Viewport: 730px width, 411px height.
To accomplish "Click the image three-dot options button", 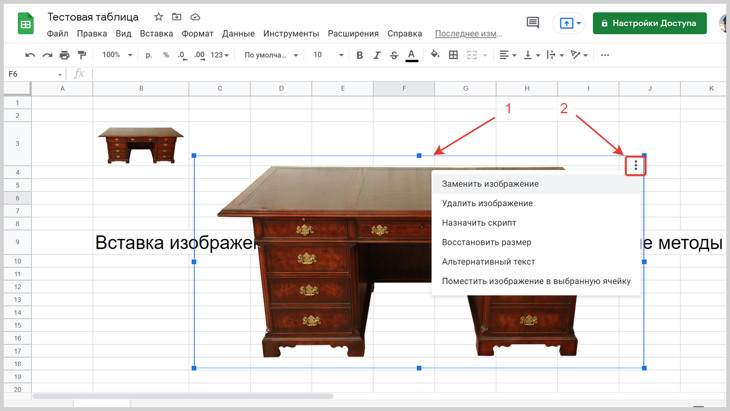I will coord(635,166).
